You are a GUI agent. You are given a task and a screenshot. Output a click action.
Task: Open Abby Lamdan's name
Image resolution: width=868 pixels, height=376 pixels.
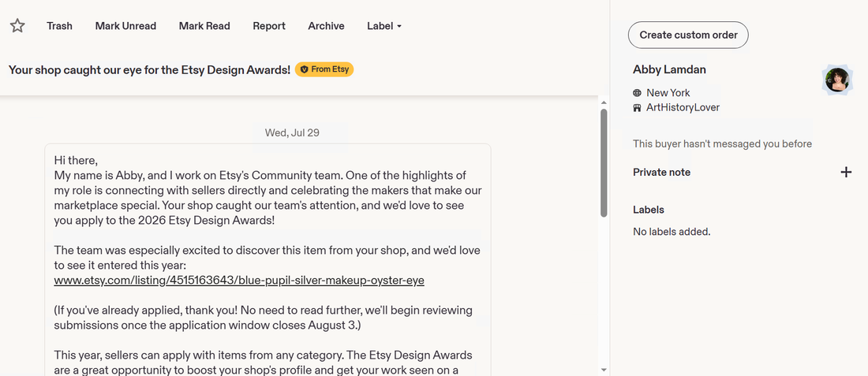pos(669,69)
